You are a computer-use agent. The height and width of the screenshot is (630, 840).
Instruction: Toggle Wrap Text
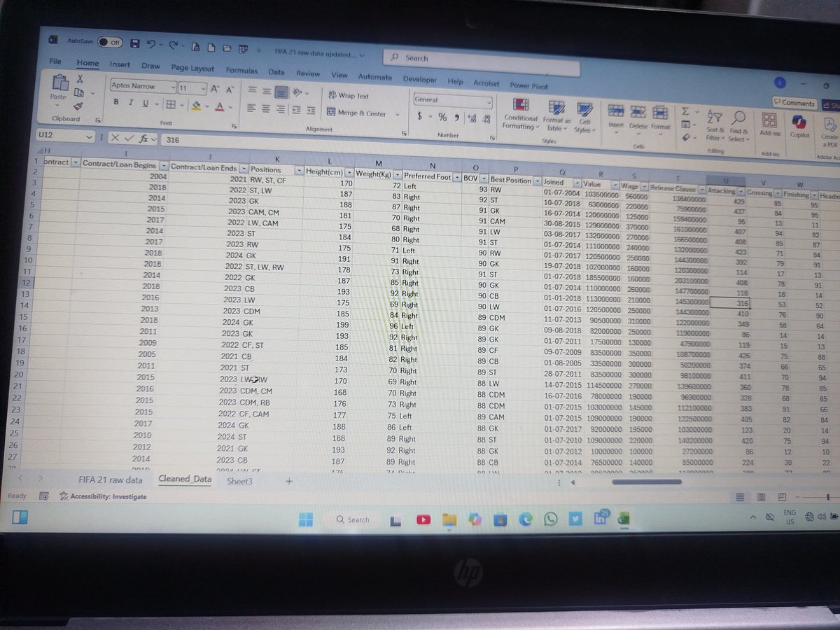[348, 96]
